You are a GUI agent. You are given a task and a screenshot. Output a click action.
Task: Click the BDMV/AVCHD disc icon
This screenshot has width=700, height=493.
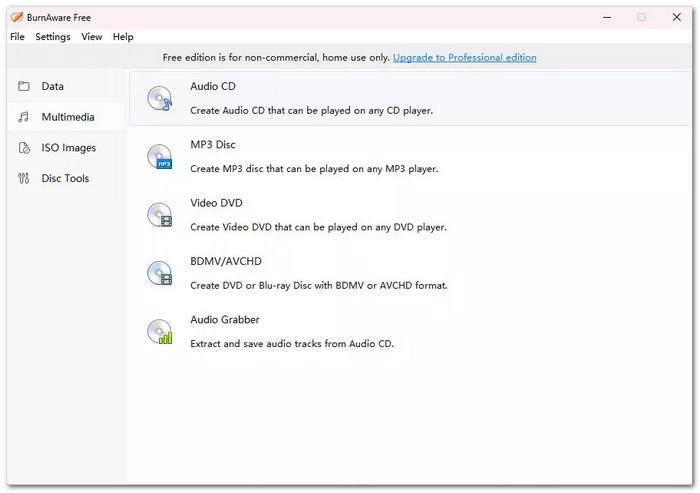pyautogui.click(x=160, y=273)
